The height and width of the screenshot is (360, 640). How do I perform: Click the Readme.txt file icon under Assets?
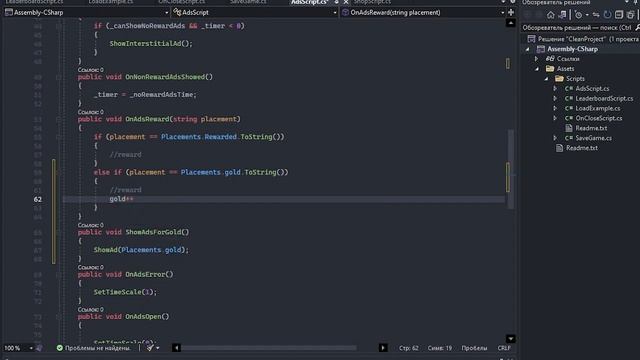point(560,148)
